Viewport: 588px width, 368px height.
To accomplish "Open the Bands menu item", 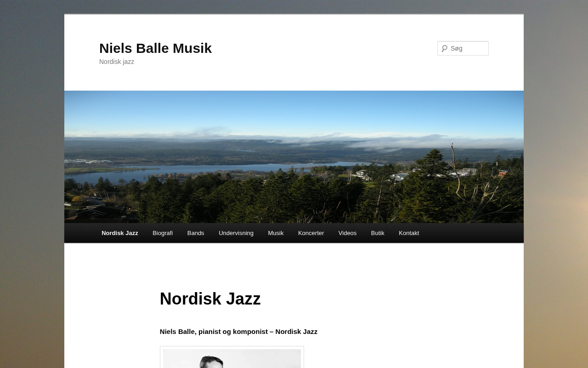I will point(196,233).
